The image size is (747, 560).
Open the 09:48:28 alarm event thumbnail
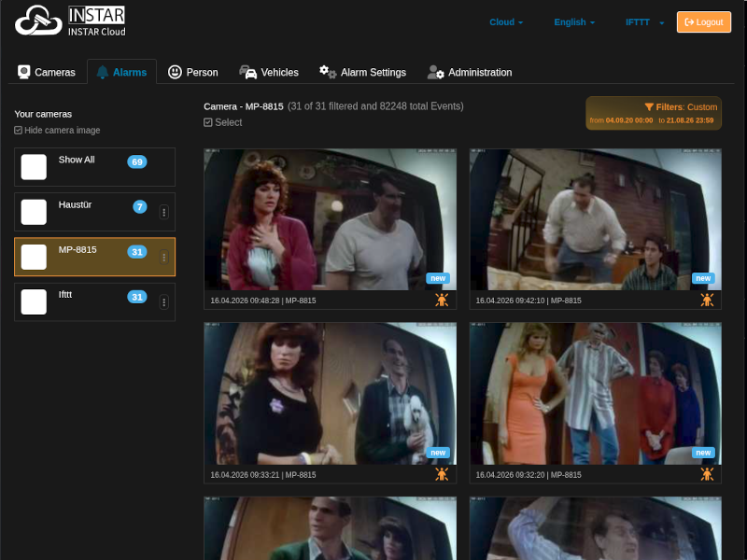tap(331, 219)
